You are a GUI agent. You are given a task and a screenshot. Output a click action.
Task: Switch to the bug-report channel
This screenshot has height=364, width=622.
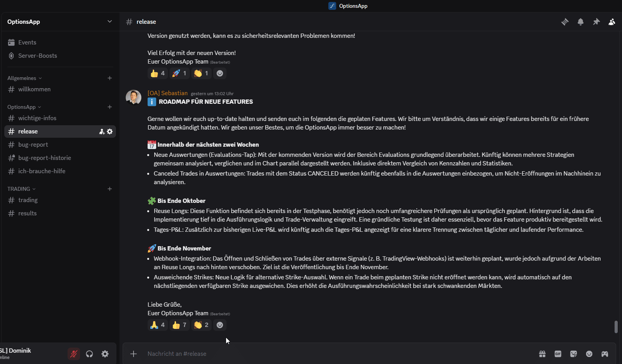[33, 145]
